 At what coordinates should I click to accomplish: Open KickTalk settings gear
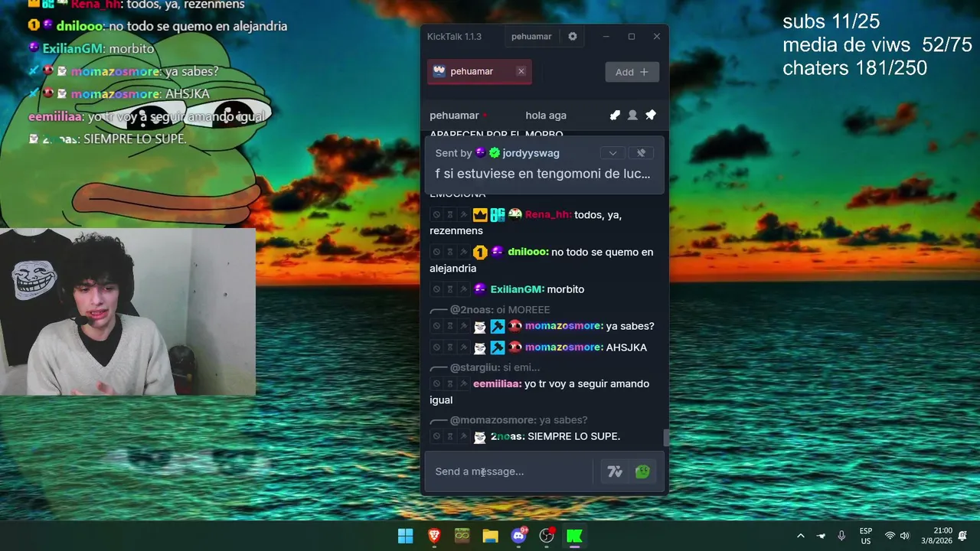pos(572,36)
